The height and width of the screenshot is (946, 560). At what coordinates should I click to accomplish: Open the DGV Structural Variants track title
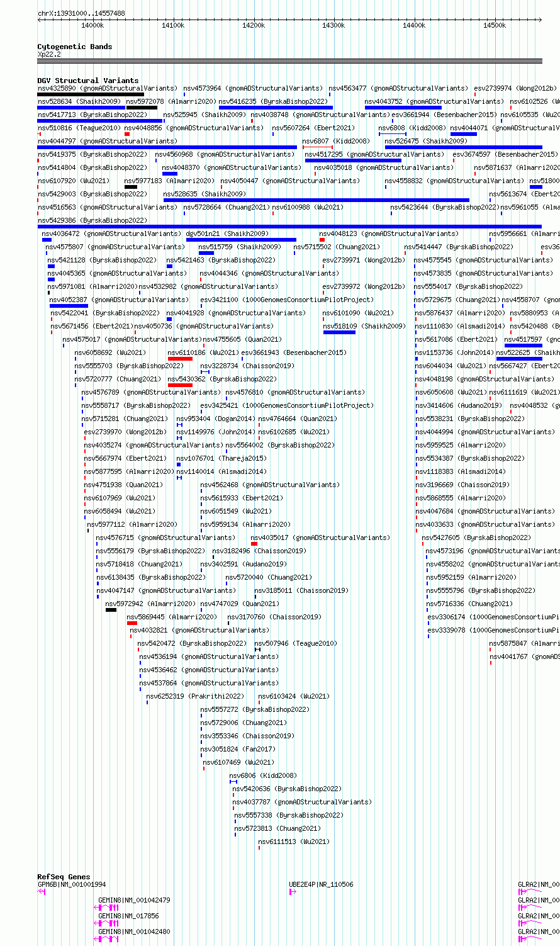88,81
